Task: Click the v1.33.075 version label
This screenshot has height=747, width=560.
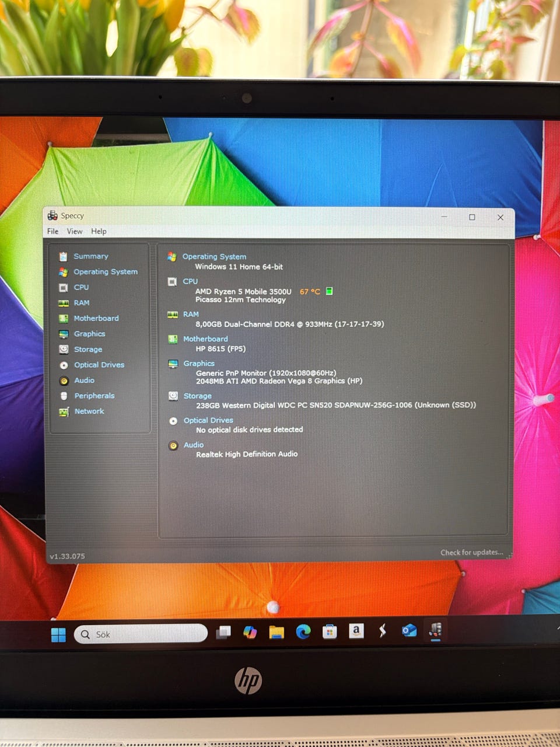Action: pos(67,556)
